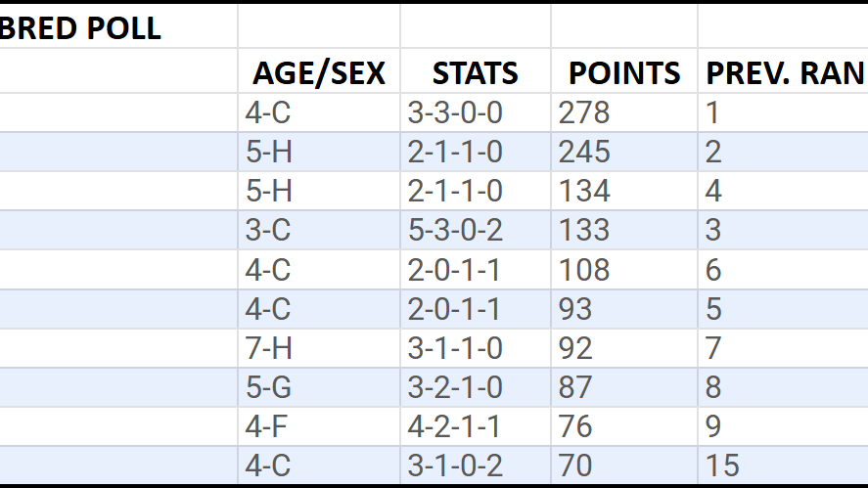Click the BRED POLL title cell
The width and height of the screenshot is (868, 488).
(118, 26)
